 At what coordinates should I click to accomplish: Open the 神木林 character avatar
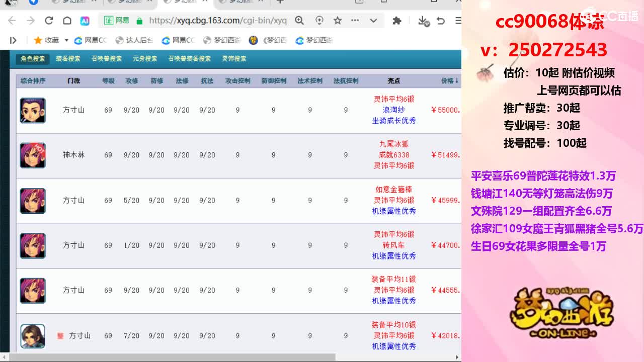[x=33, y=155]
